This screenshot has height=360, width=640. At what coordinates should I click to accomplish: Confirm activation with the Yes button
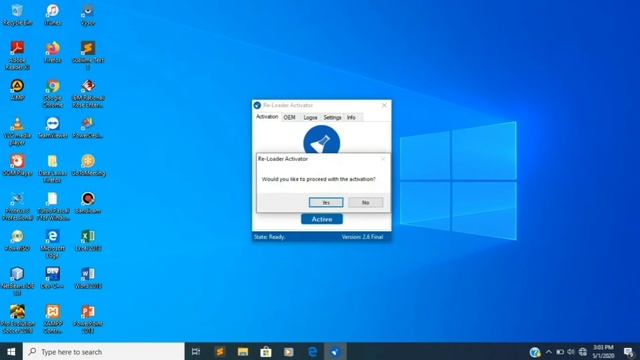point(326,202)
